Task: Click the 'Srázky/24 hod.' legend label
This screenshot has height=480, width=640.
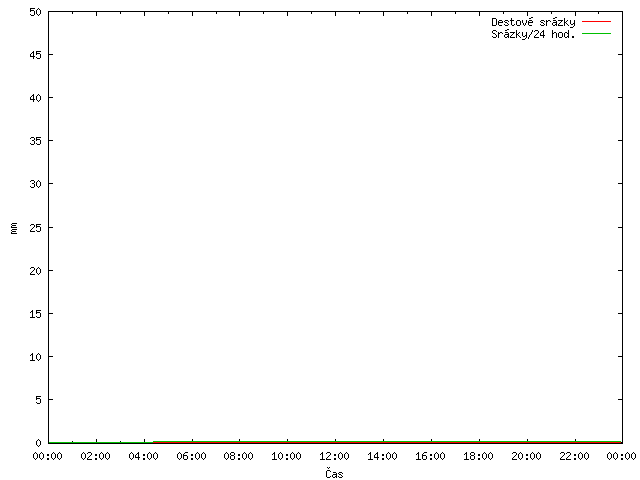Action: click(x=533, y=34)
